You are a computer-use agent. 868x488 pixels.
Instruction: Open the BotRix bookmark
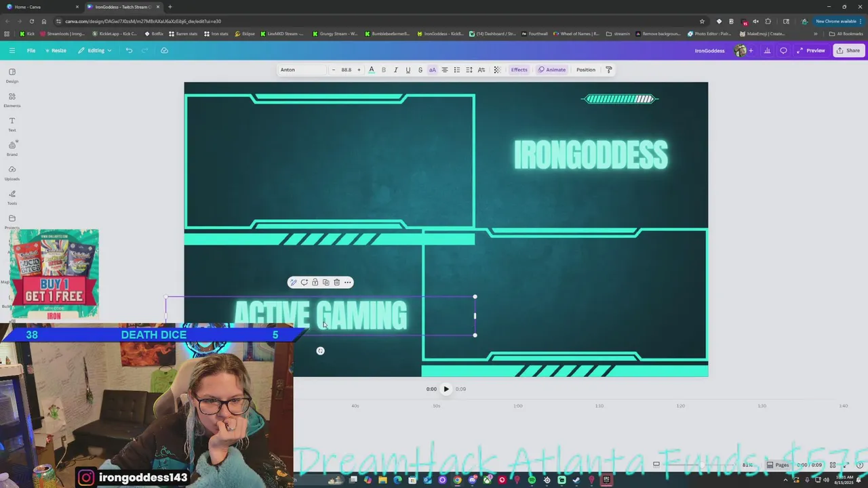pos(154,34)
